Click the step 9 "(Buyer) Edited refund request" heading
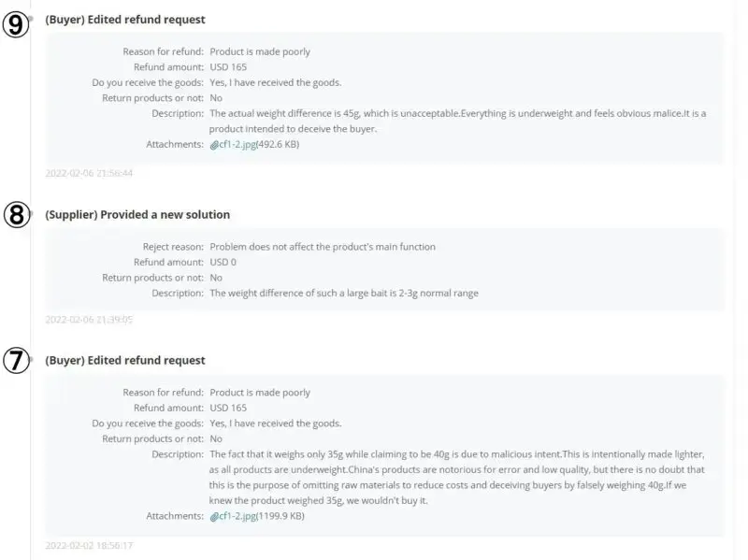The image size is (748, 560). coord(125,20)
